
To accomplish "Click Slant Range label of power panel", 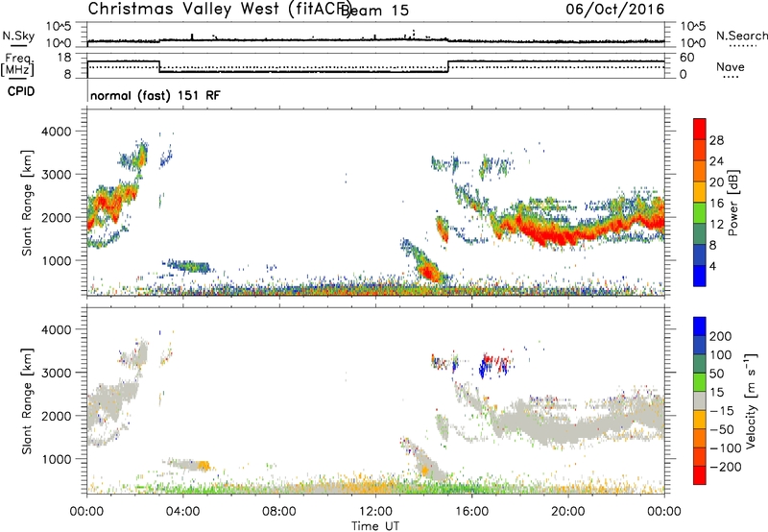I will tap(27, 203).
